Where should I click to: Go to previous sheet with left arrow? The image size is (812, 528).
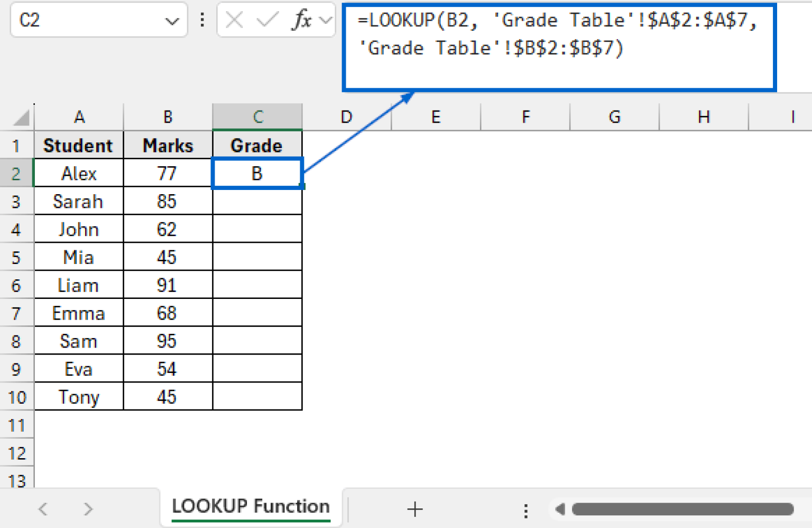coord(43,509)
